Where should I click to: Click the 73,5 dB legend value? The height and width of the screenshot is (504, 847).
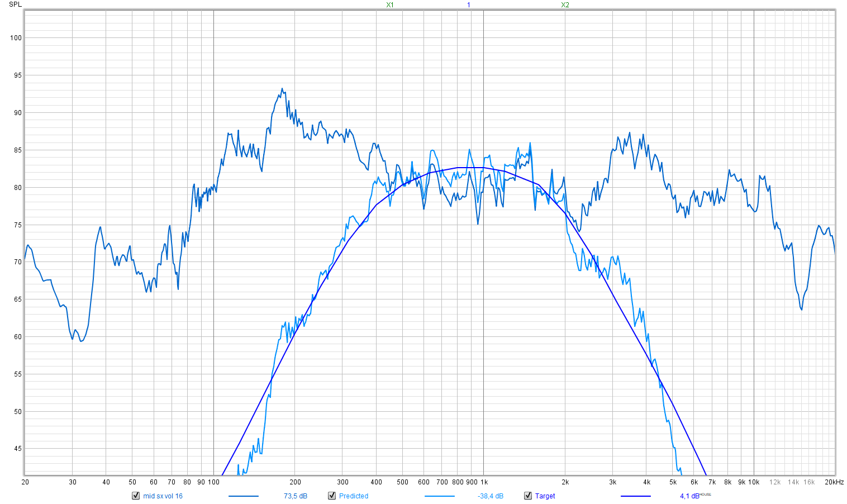(x=296, y=496)
